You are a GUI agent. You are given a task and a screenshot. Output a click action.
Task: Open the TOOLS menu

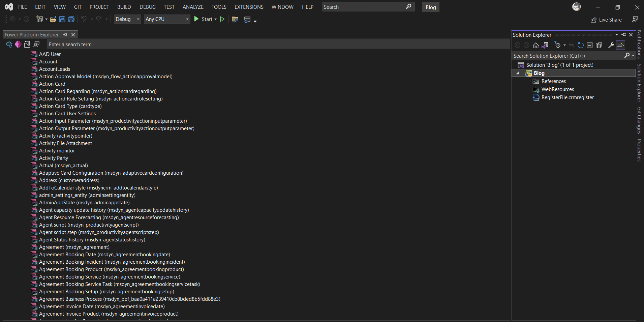219,7
